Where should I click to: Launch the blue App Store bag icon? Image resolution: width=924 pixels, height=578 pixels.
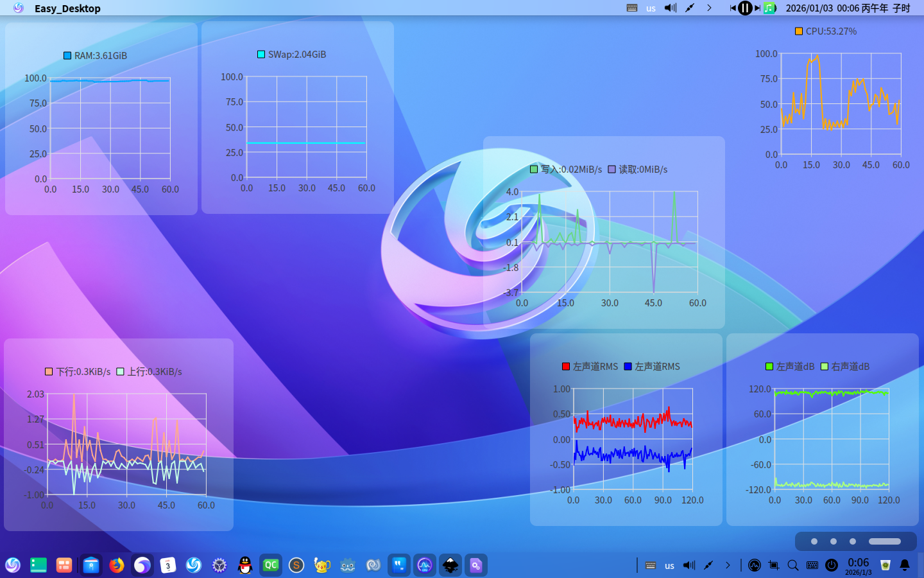coord(91,565)
